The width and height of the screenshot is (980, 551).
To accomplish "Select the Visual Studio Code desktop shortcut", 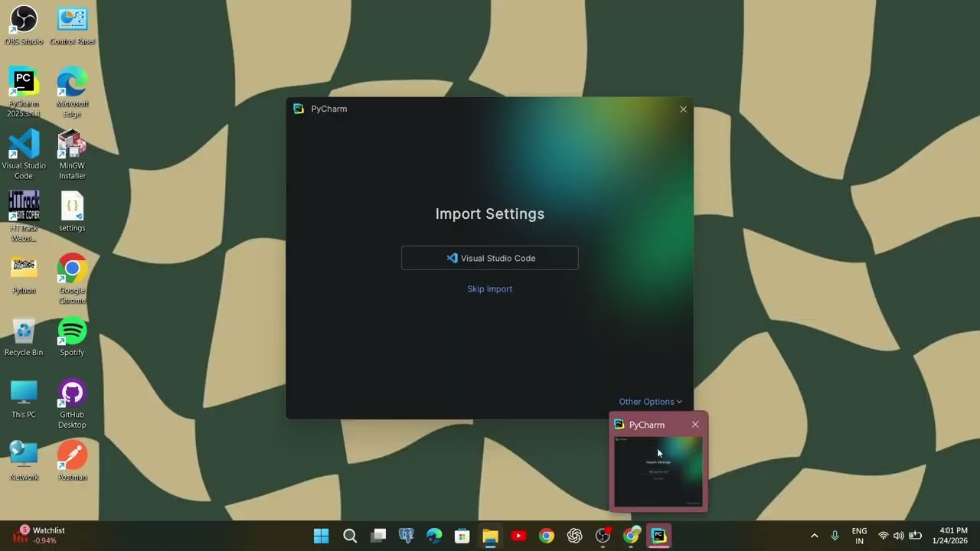I will coord(24,155).
